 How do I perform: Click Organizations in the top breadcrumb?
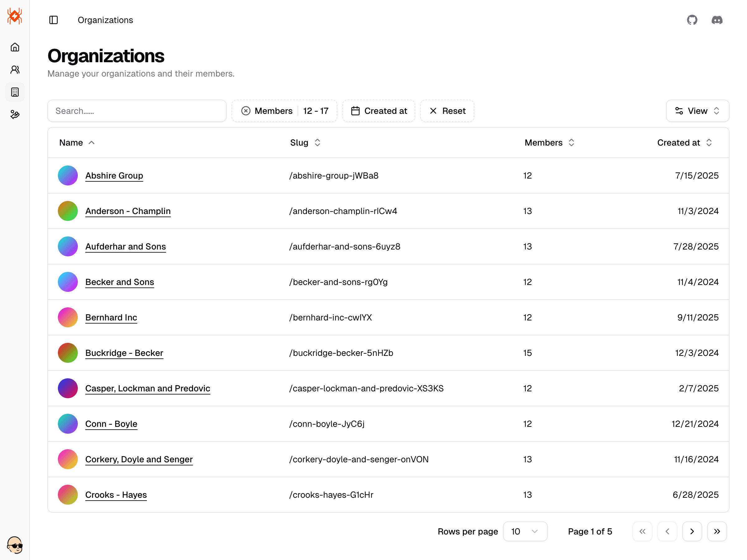coord(106,20)
